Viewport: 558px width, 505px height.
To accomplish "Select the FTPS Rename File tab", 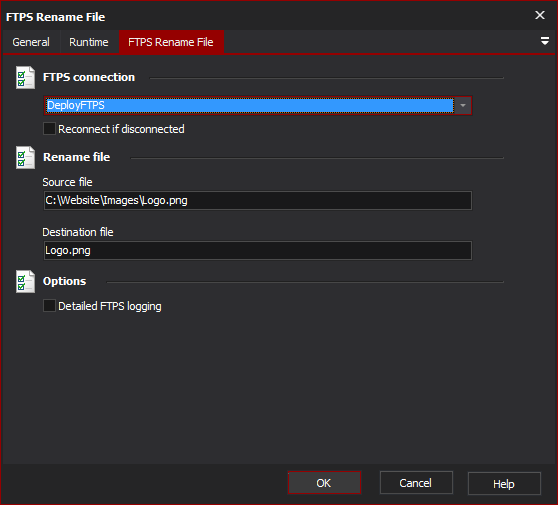I will pos(171,42).
